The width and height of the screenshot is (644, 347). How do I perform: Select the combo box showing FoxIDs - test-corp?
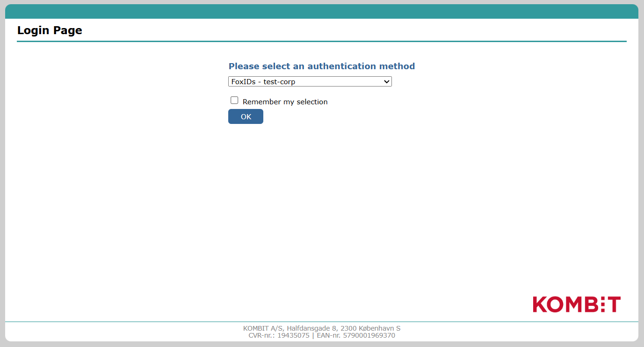click(310, 81)
